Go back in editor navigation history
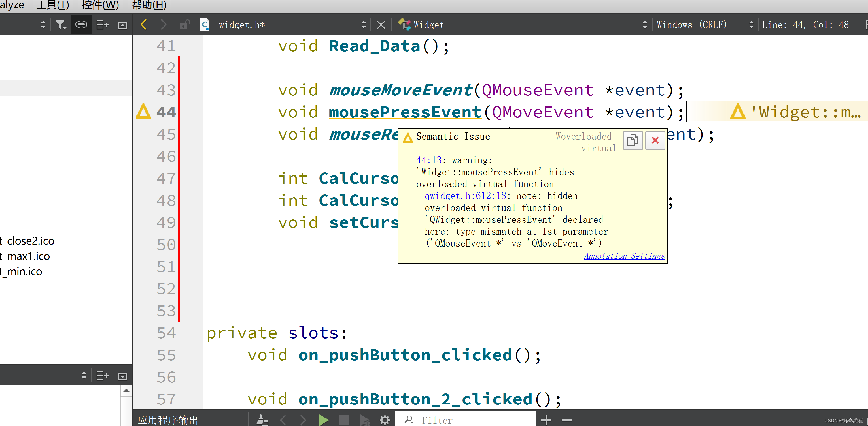868x426 pixels. click(144, 25)
